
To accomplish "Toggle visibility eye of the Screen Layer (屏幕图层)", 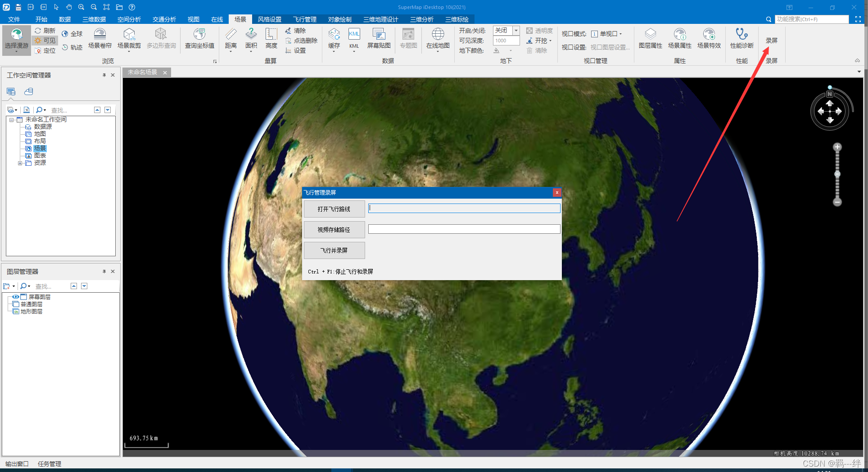I will coord(16,297).
